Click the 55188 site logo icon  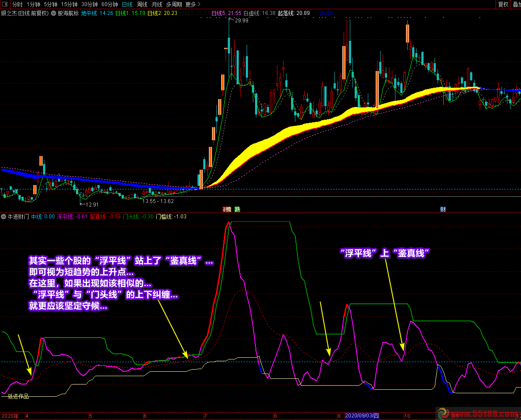point(443,413)
